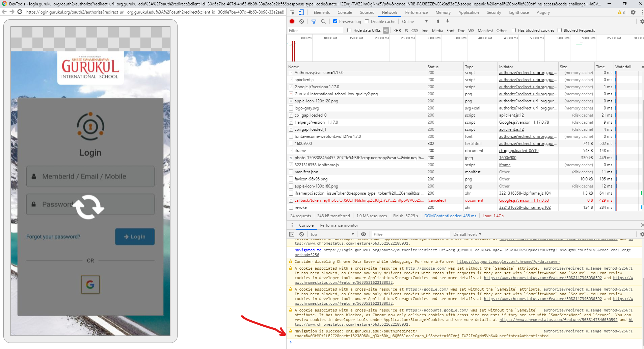Clear the network log
644x349 pixels.
pyautogui.click(x=301, y=21)
